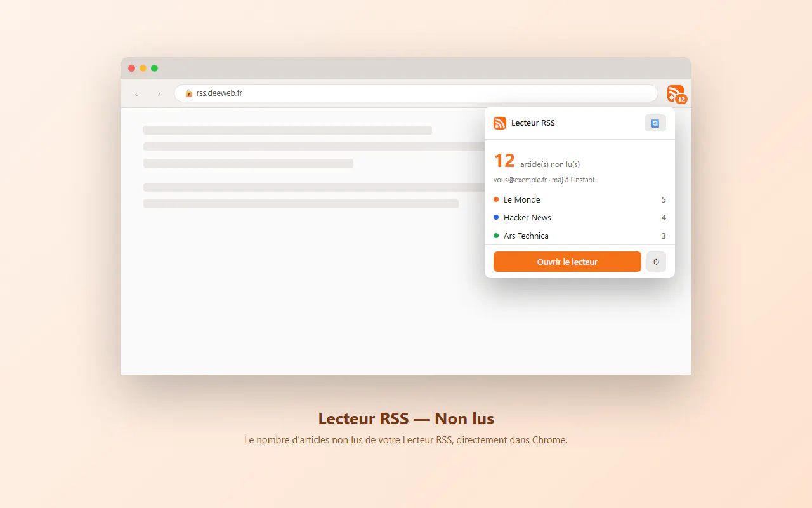Click the RSS extension icon with badge 12
The width and height of the screenshot is (812, 508).
pos(676,94)
